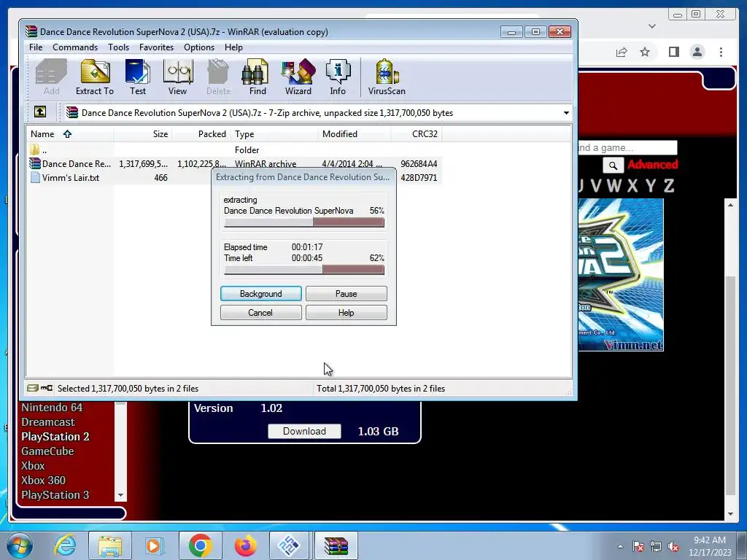
Task: Click the total progress bar at 62%
Action: [304, 270]
